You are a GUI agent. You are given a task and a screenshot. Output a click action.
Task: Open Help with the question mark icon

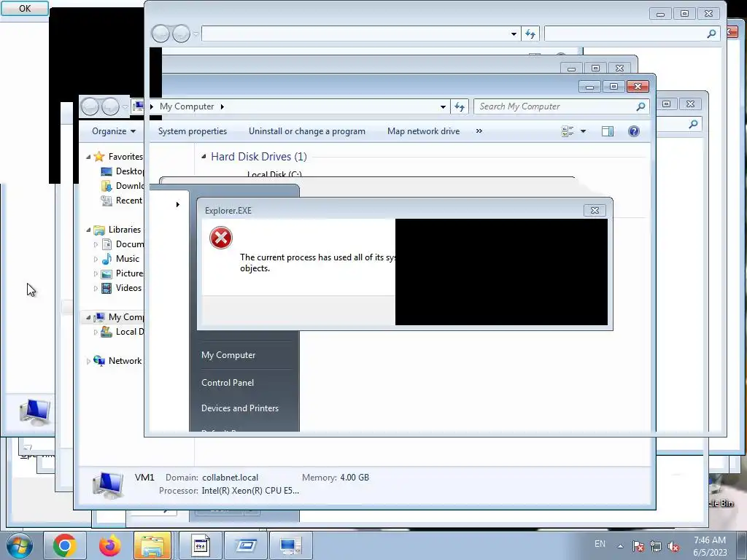click(634, 131)
